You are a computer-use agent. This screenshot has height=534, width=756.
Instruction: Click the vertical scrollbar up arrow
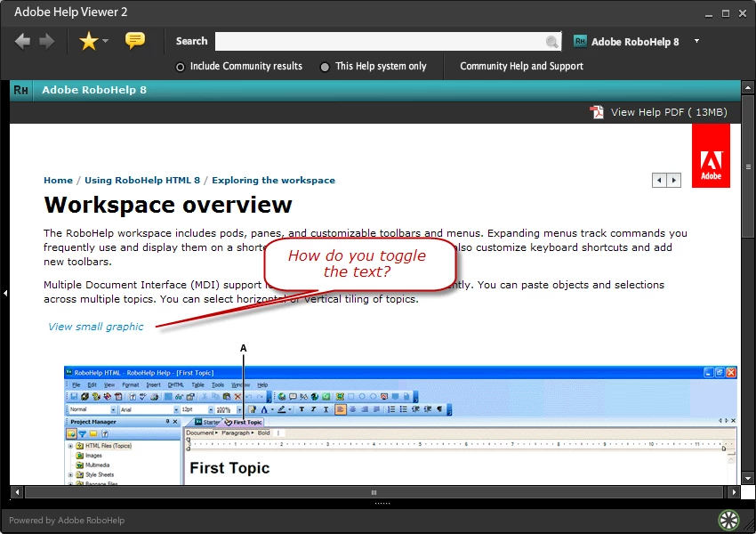point(748,88)
